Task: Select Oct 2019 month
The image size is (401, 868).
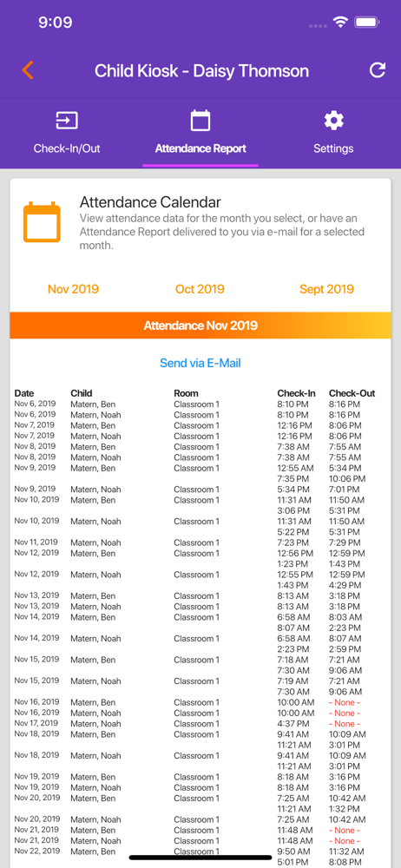Action: [x=200, y=289]
